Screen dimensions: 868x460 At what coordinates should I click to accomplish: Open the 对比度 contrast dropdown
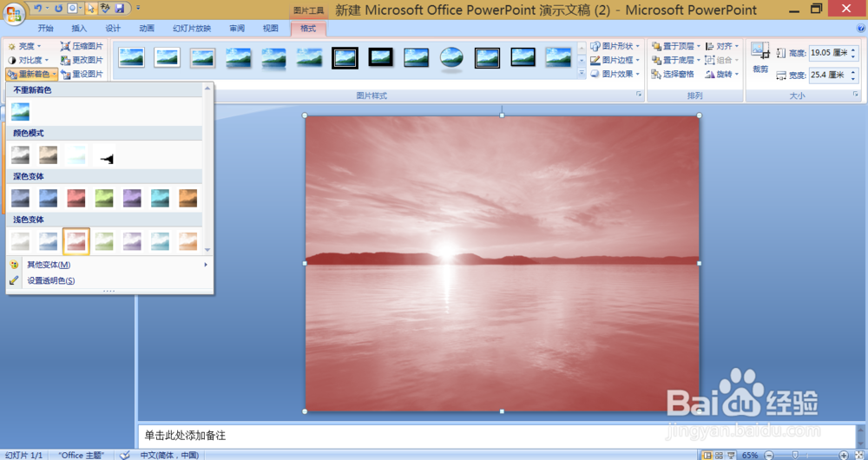pyautogui.click(x=29, y=60)
